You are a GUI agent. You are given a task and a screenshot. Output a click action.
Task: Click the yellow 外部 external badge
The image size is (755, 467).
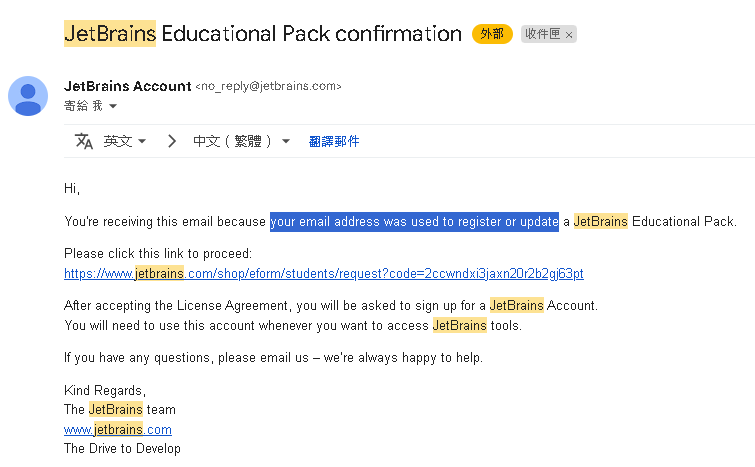pos(492,34)
